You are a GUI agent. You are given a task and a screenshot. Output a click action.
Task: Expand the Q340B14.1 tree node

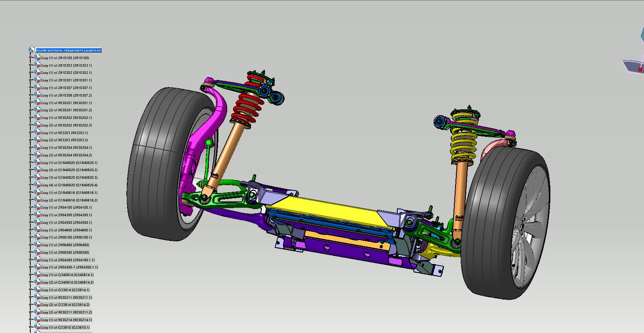[30, 275]
